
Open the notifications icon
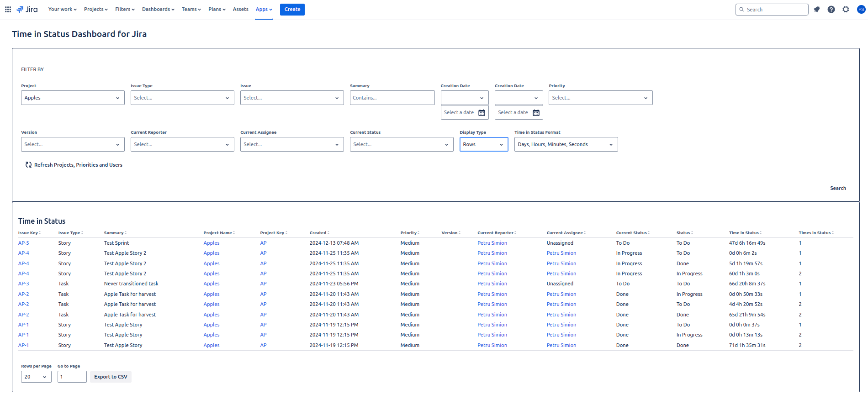[817, 10]
